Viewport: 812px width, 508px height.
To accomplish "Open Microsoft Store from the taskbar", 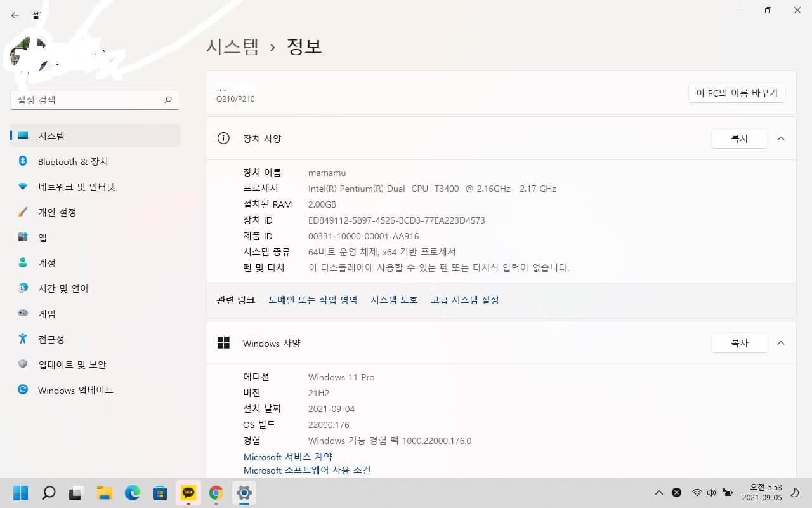I will coord(160,492).
